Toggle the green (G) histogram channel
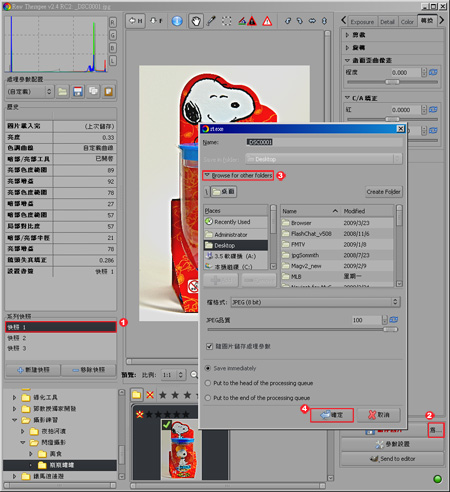Screen dimensions: 450x492 [113, 35]
